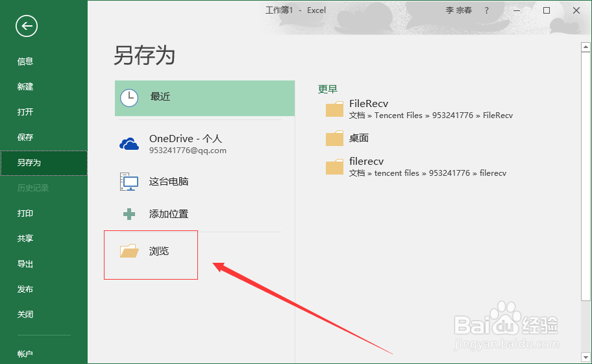The height and width of the screenshot is (364, 592).
Task: Click the open folder icon for 浏览
Action: (x=129, y=251)
